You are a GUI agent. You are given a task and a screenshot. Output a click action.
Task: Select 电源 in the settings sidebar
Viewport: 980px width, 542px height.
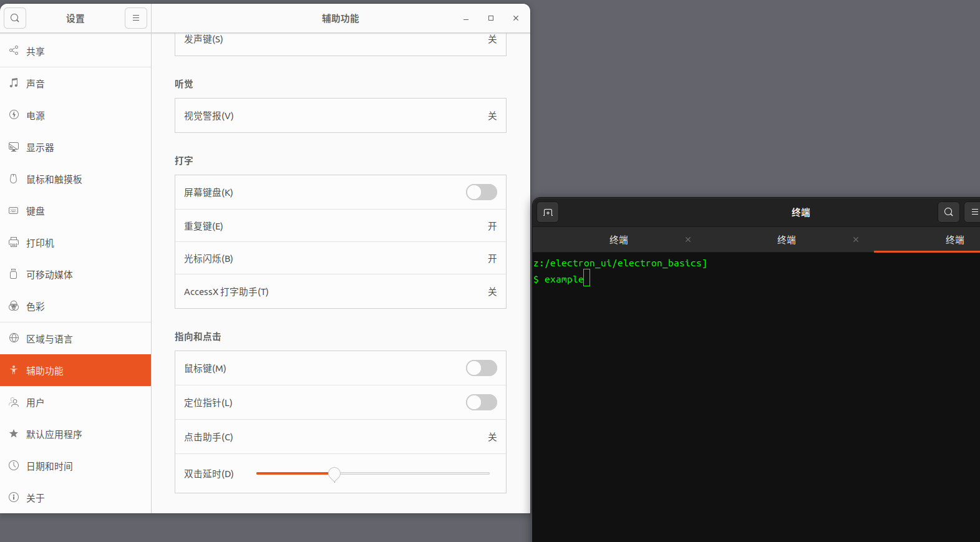click(x=75, y=115)
